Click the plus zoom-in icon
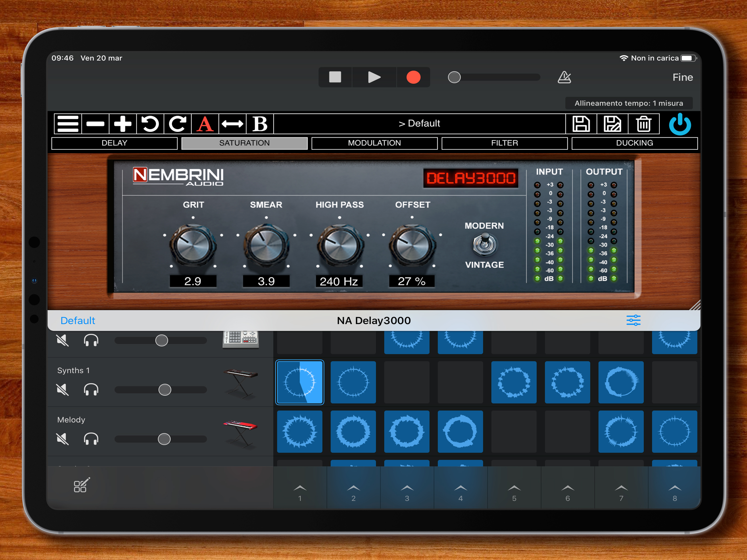Image resolution: width=747 pixels, height=560 pixels. click(x=122, y=124)
